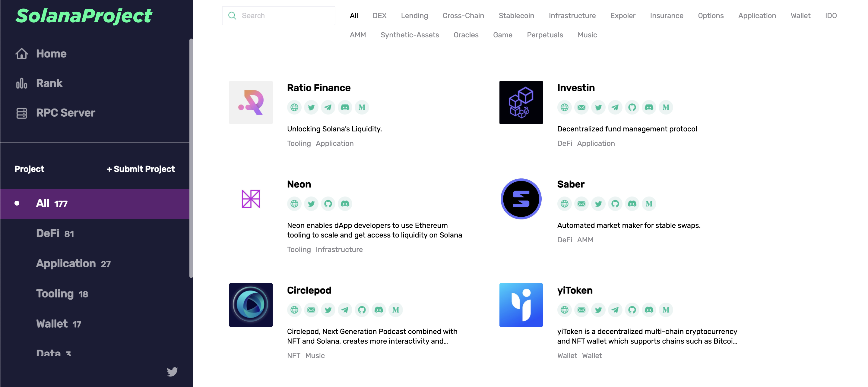Viewport: 868px width, 387px height.
Task: Click the DeFi tag under Investin
Action: tap(564, 143)
